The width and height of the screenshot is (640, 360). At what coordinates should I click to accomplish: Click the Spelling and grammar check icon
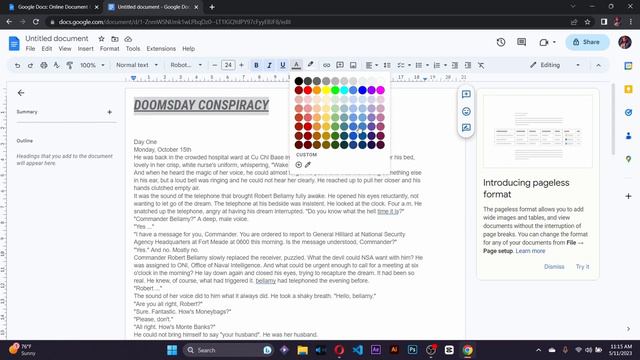coord(57,65)
